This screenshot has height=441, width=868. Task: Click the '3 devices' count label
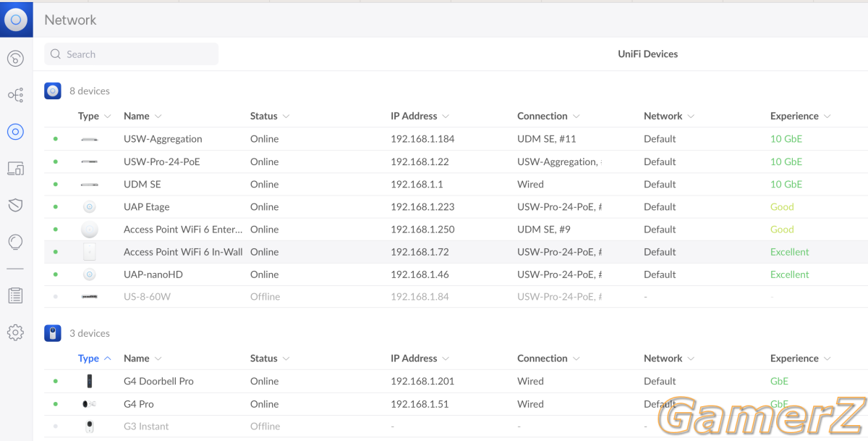click(x=90, y=333)
